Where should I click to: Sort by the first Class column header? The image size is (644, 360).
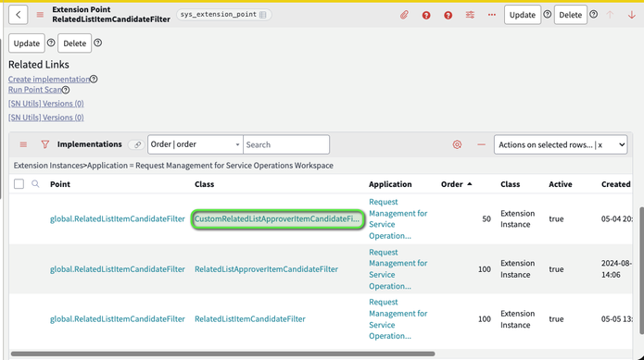click(204, 184)
